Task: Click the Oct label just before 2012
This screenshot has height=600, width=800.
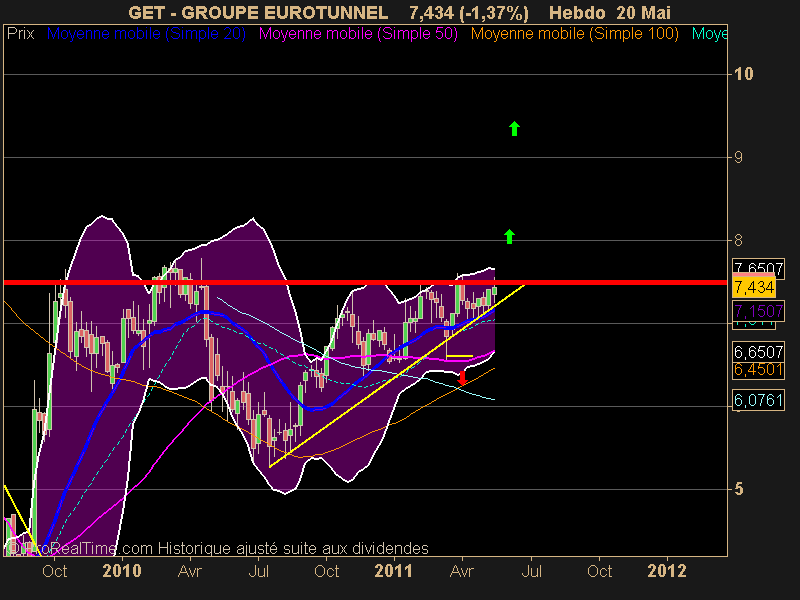Action: coord(599,571)
